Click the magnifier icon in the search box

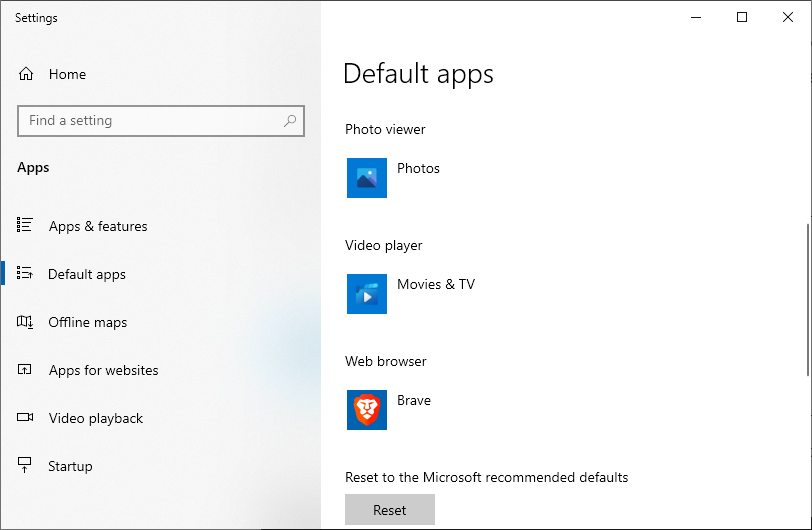point(290,121)
